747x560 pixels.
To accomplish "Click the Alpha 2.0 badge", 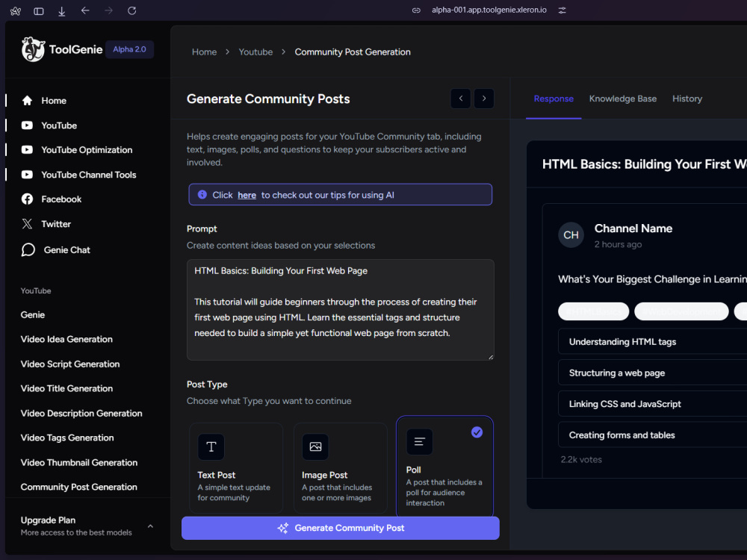I will tap(129, 49).
